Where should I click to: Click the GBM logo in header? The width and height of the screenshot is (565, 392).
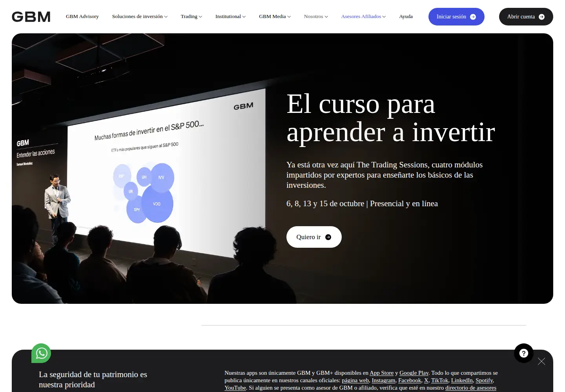[31, 16]
